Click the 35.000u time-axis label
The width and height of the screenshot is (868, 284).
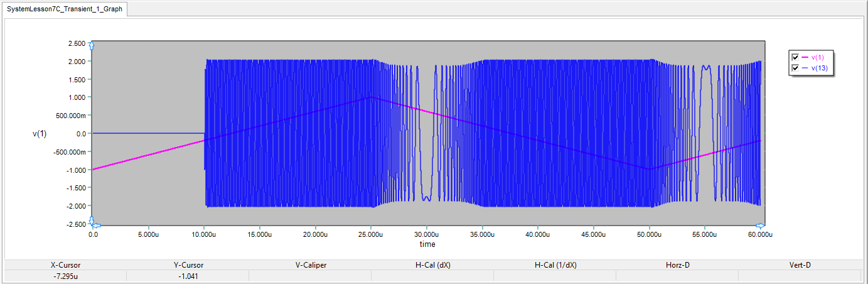482,234
